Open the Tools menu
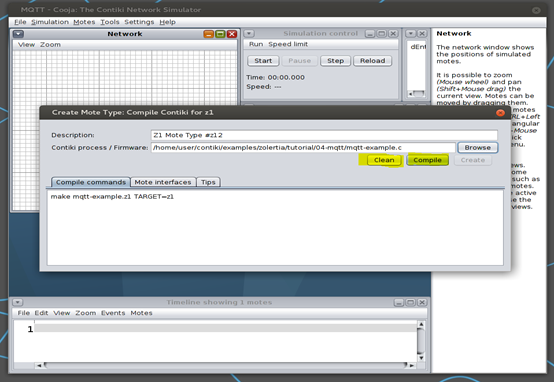Screen dimensions: 554x382 point(110,22)
